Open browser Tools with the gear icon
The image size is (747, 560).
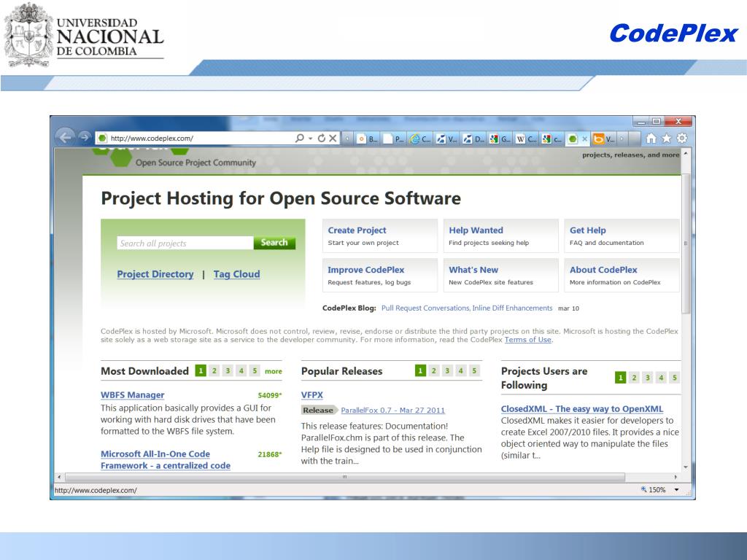click(682, 138)
